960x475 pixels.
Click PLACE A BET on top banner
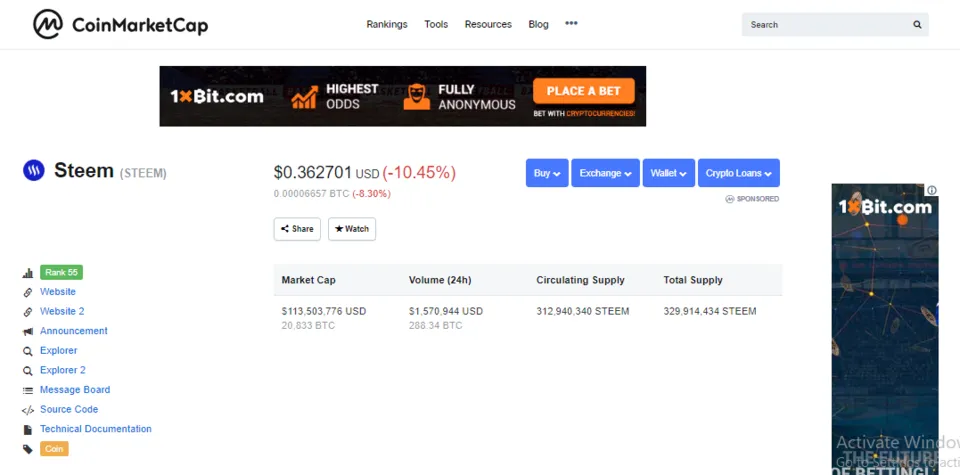(583, 91)
